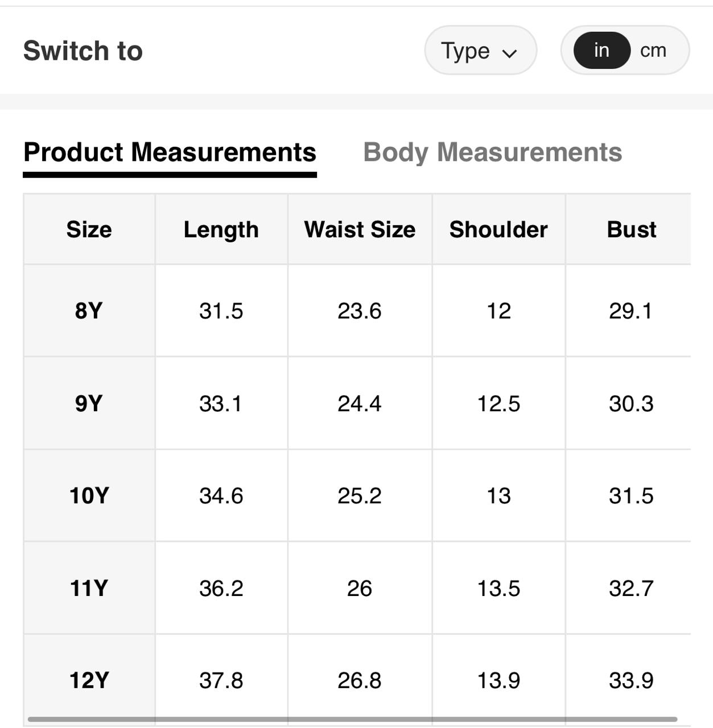Image resolution: width=713 pixels, height=728 pixels.
Task: Click the Shoulder column header
Action: tap(498, 230)
